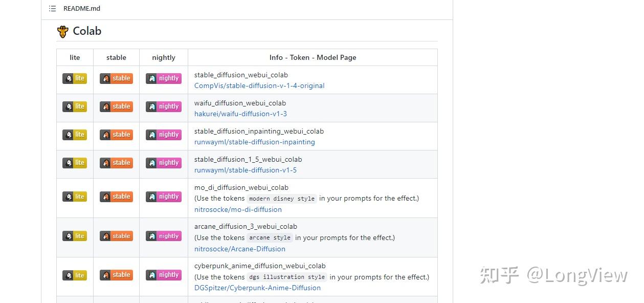Launch the nightly badge for stable_diffusion_inpainting_webui_colab

pos(164,135)
